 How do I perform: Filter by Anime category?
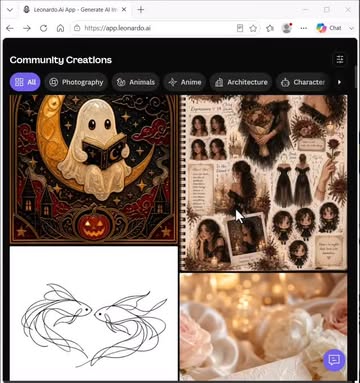[185, 82]
